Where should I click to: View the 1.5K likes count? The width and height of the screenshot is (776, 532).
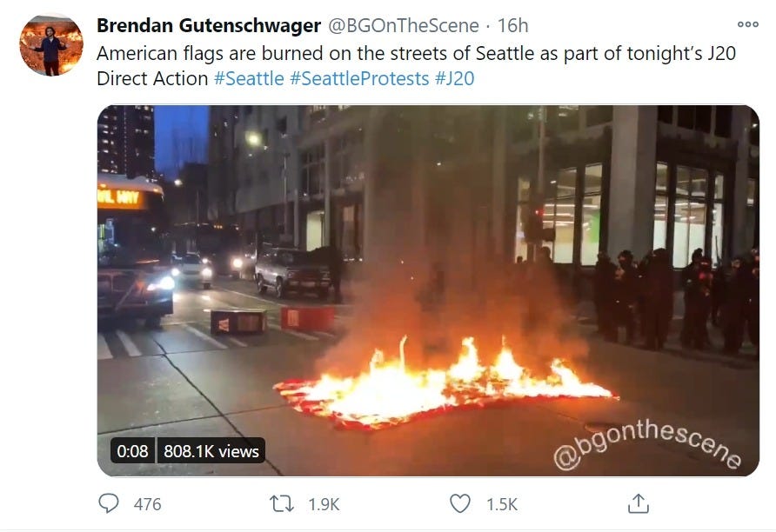point(502,504)
